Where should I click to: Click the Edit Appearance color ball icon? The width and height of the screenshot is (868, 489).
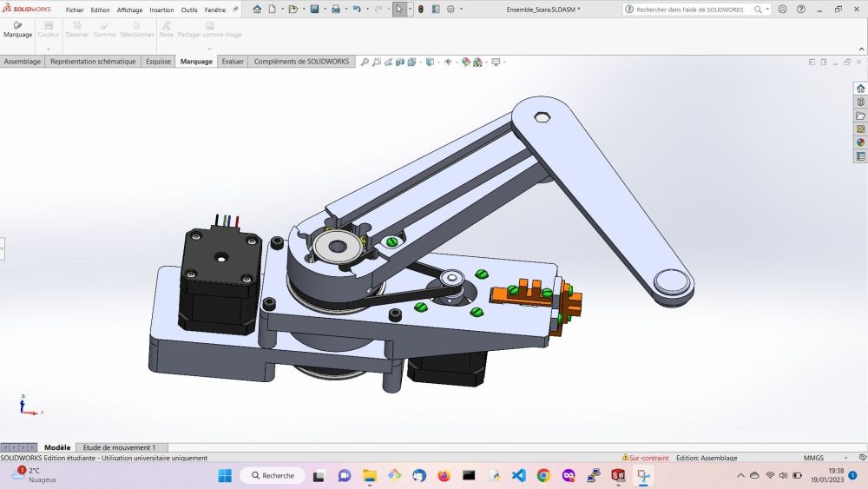[x=466, y=63]
